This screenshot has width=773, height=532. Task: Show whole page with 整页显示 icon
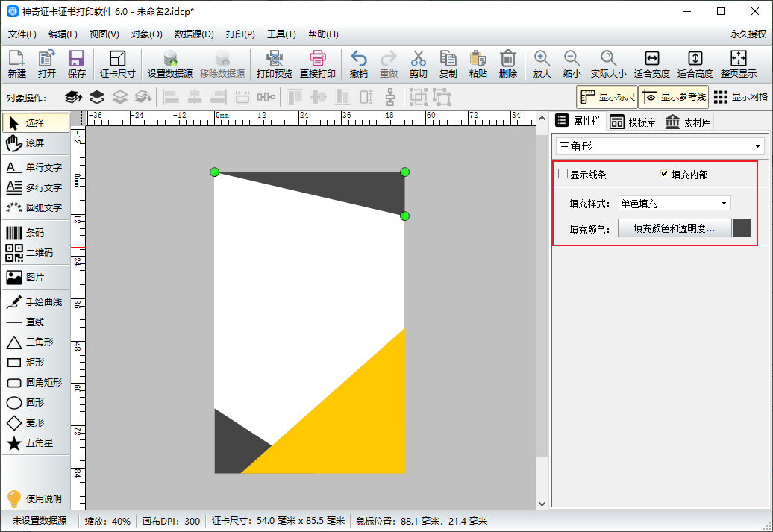coord(739,64)
